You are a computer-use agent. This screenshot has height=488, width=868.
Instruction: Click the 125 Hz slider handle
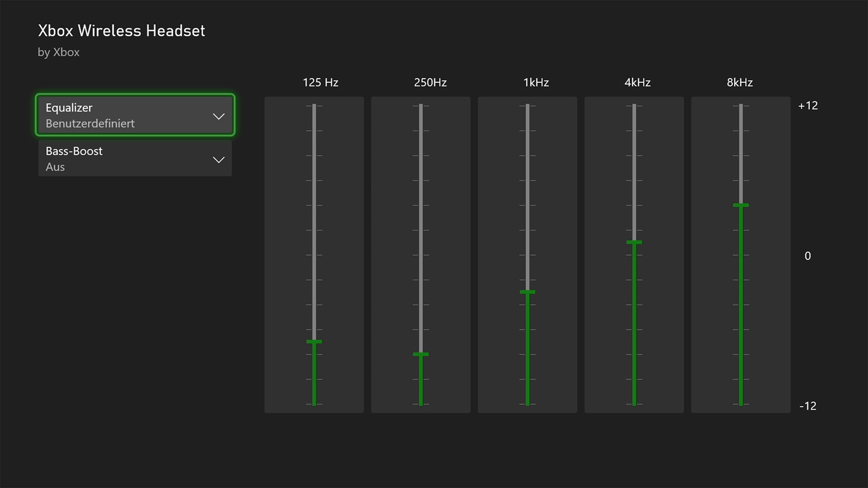314,342
